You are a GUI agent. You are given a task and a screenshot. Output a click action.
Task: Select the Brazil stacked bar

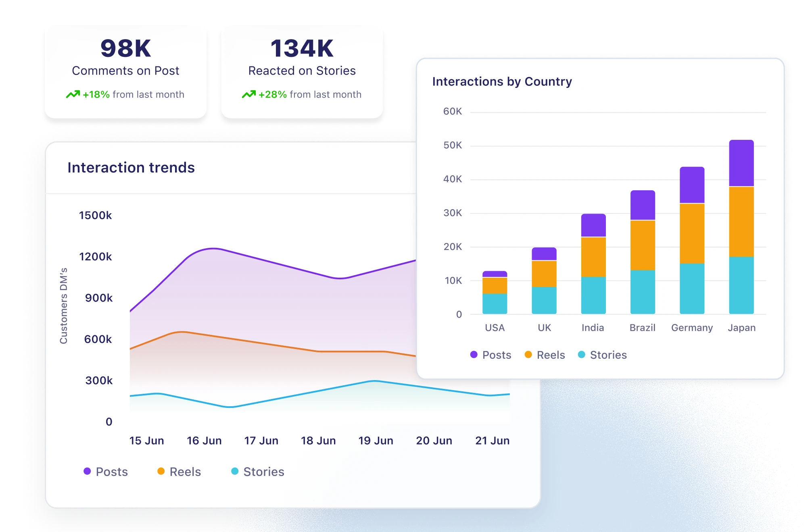point(643,252)
